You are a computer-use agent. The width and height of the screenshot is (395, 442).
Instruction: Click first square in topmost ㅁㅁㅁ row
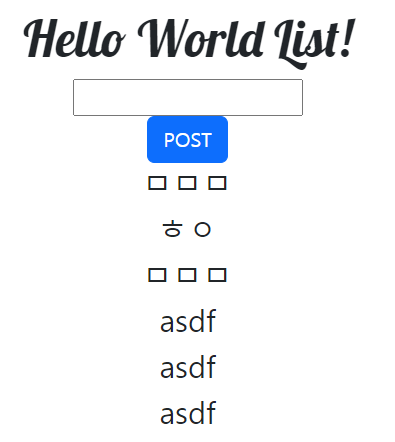157,183
